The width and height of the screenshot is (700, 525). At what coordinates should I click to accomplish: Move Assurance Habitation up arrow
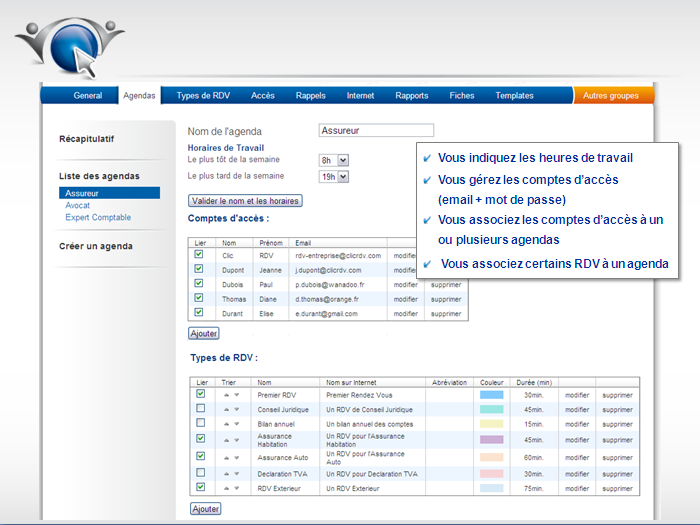[226, 440]
